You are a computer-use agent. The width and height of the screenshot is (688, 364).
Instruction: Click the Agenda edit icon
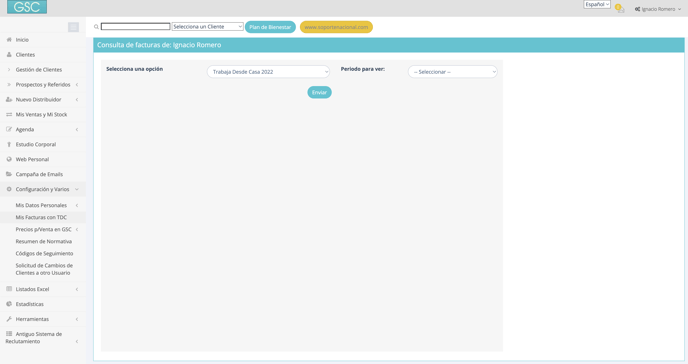pyautogui.click(x=9, y=129)
